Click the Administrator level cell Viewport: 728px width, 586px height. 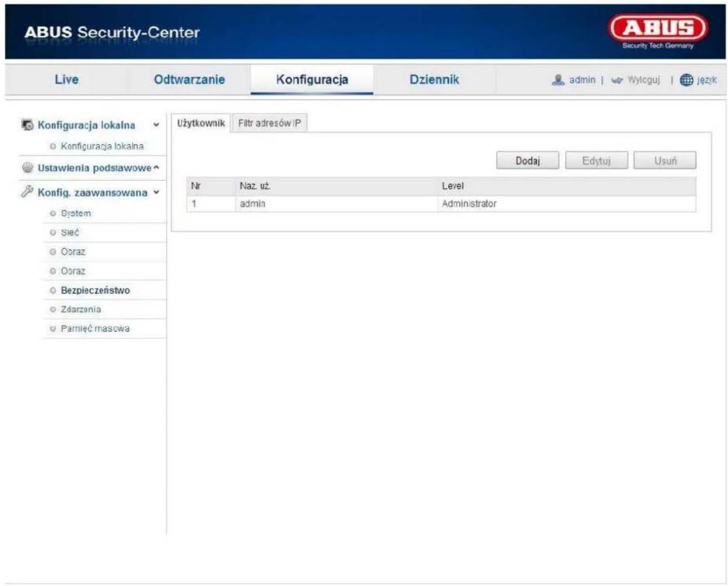(x=469, y=204)
